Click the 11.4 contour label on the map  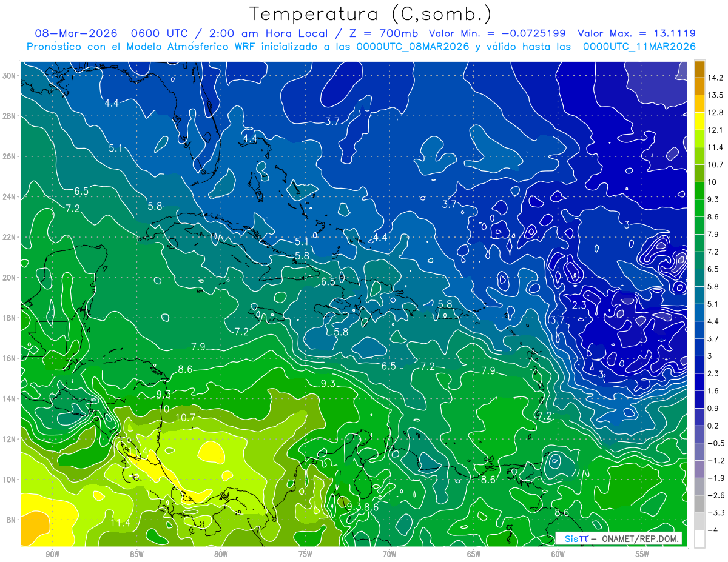[121, 522]
